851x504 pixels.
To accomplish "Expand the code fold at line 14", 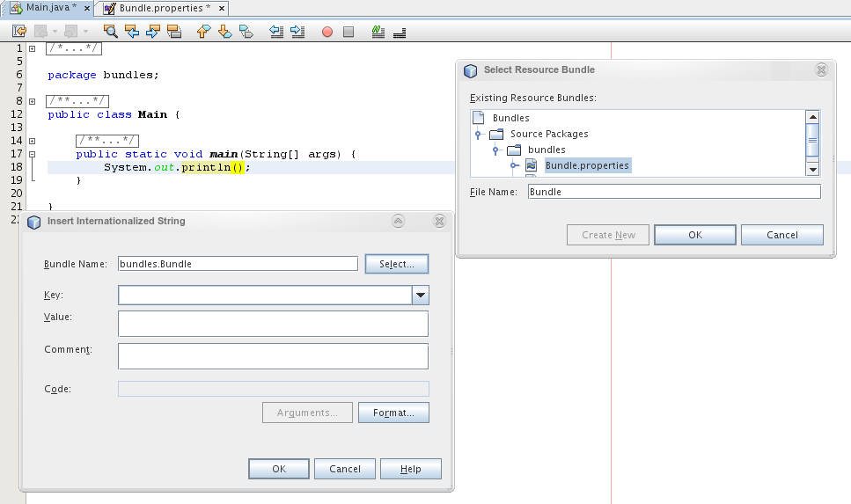I will click(32, 141).
